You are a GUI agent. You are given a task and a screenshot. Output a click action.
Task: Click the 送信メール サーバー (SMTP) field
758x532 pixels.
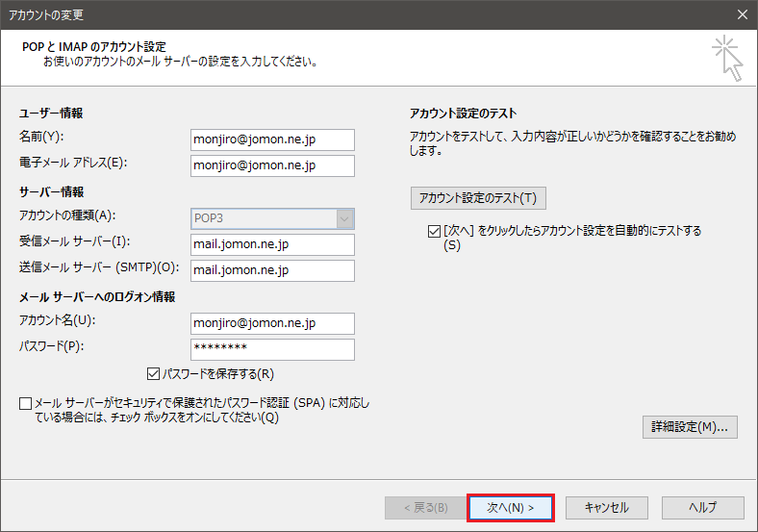click(272, 270)
